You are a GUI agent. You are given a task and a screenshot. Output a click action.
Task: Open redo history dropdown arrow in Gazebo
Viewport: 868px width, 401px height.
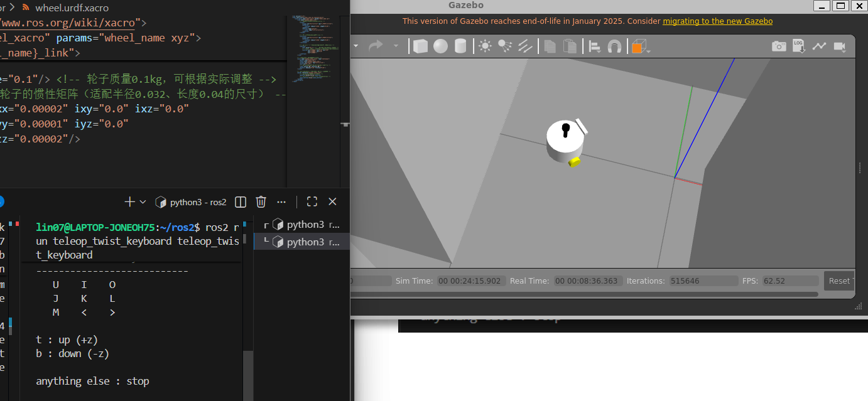[x=396, y=46]
